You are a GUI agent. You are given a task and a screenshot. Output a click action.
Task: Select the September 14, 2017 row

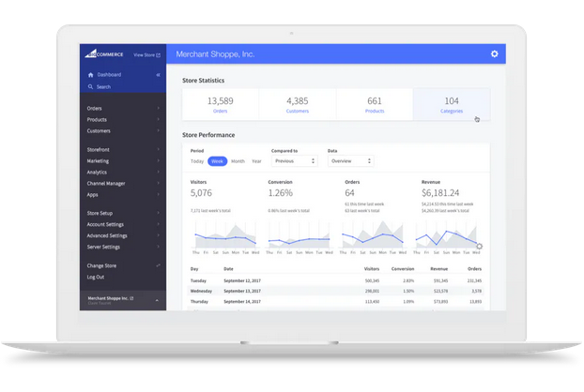(335, 301)
